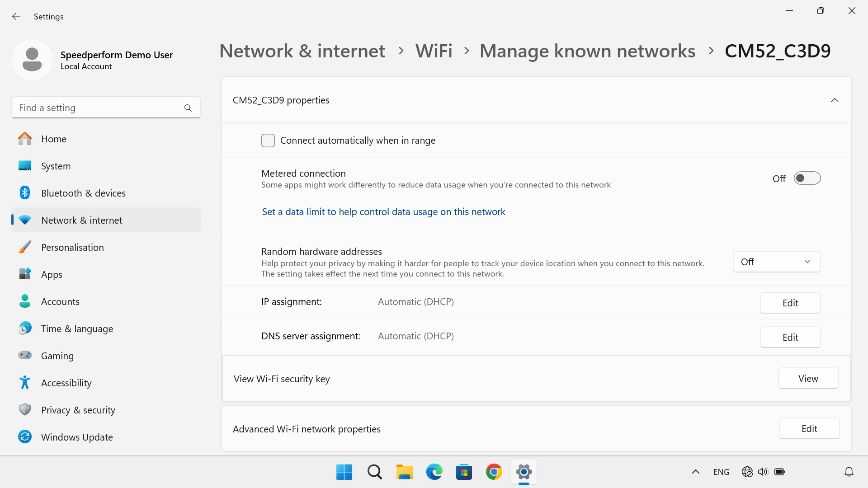
Task: Open Bluetooth & devices settings
Action: (83, 193)
